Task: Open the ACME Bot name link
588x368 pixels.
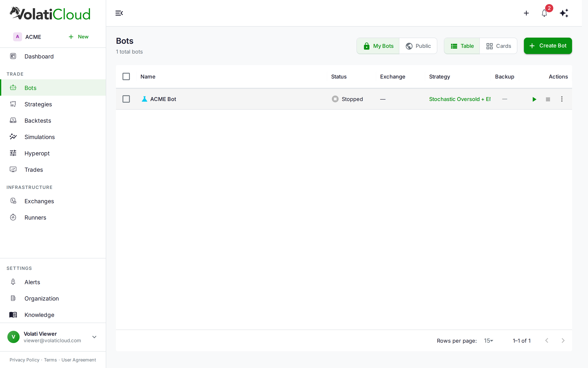Action: [x=163, y=99]
